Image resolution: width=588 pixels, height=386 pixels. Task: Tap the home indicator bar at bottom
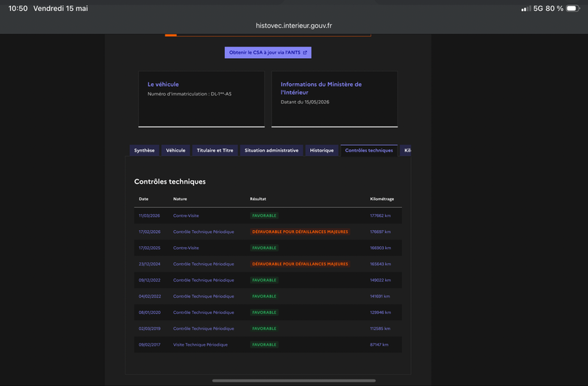click(293, 381)
